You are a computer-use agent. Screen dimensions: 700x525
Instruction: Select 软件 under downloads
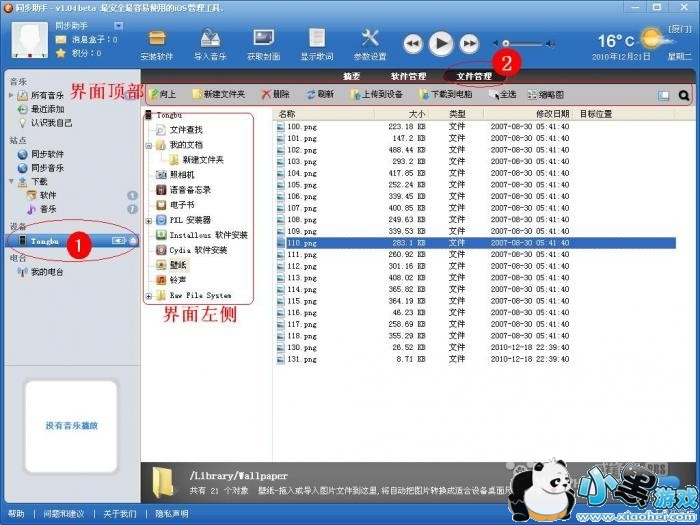(48, 195)
